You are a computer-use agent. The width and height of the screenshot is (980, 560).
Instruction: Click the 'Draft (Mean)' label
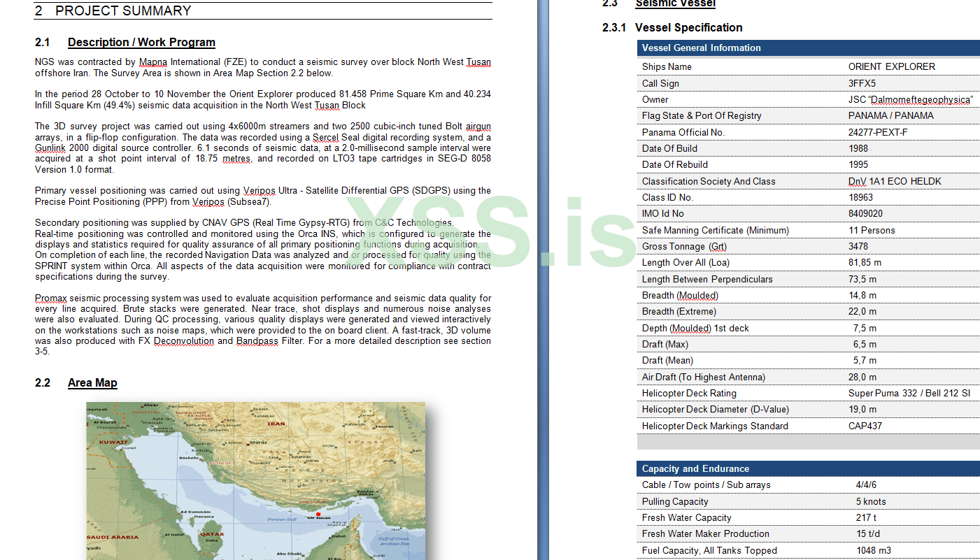[667, 360]
